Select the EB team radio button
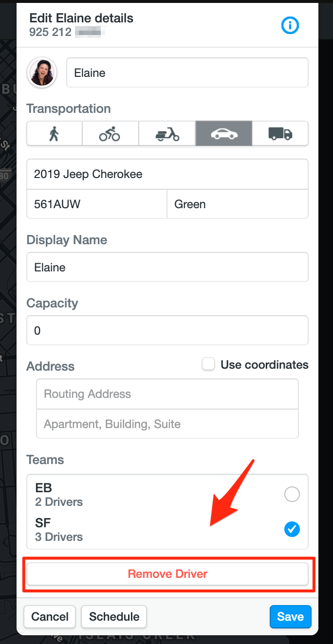 [292, 495]
